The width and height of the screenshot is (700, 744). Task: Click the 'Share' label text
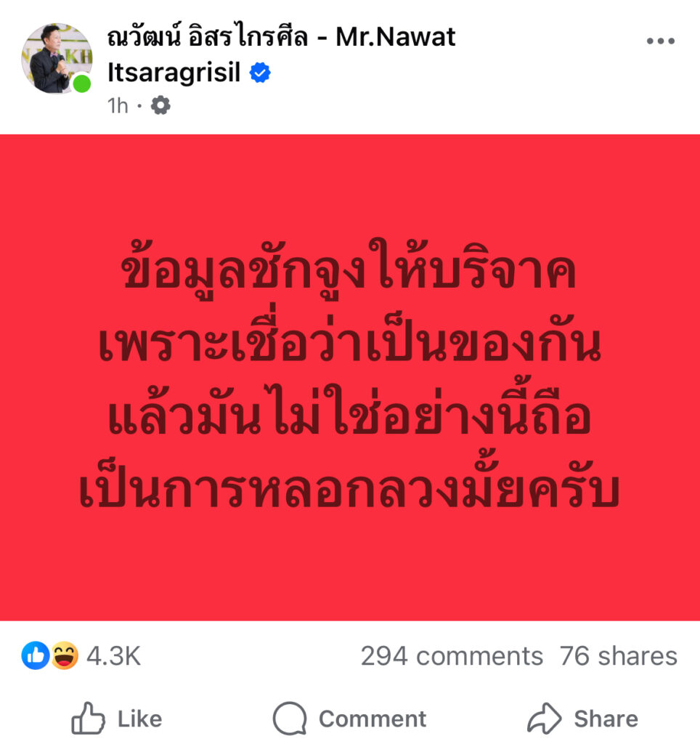tap(606, 719)
